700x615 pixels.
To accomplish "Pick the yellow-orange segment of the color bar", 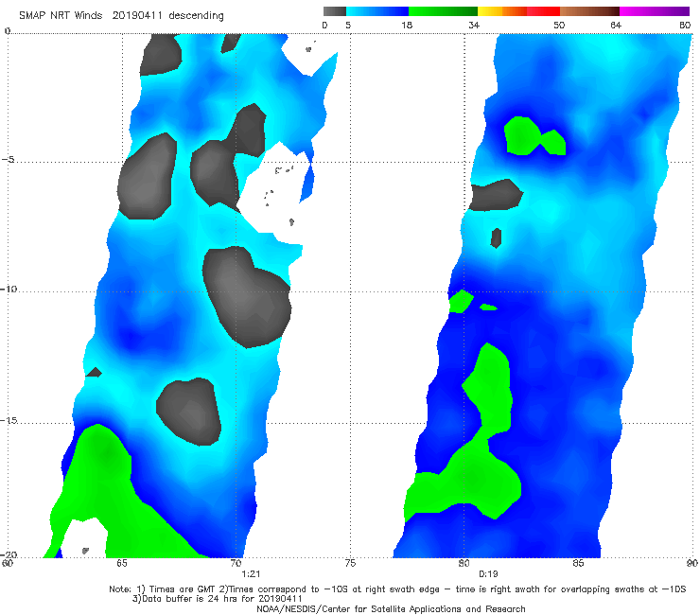I will coord(501,11).
